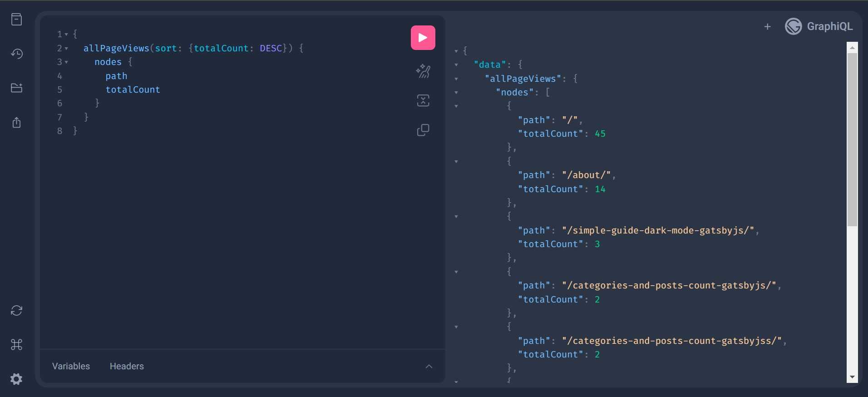Fold query line 1 opening brace
The width and height of the screenshot is (868, 397).
pos(66,35)
